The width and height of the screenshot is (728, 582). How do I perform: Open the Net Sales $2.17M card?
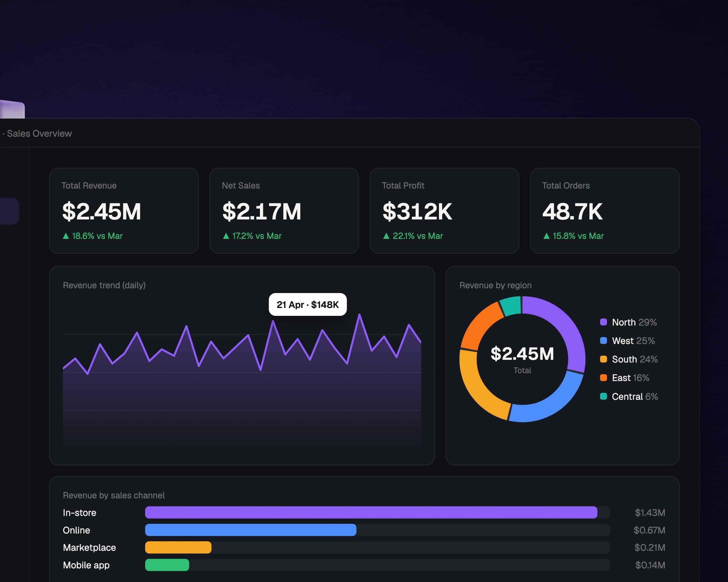(x=284, y=211)
